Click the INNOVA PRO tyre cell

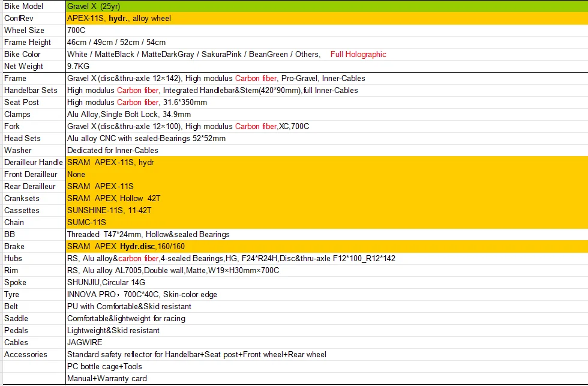[x=326, y=295]
